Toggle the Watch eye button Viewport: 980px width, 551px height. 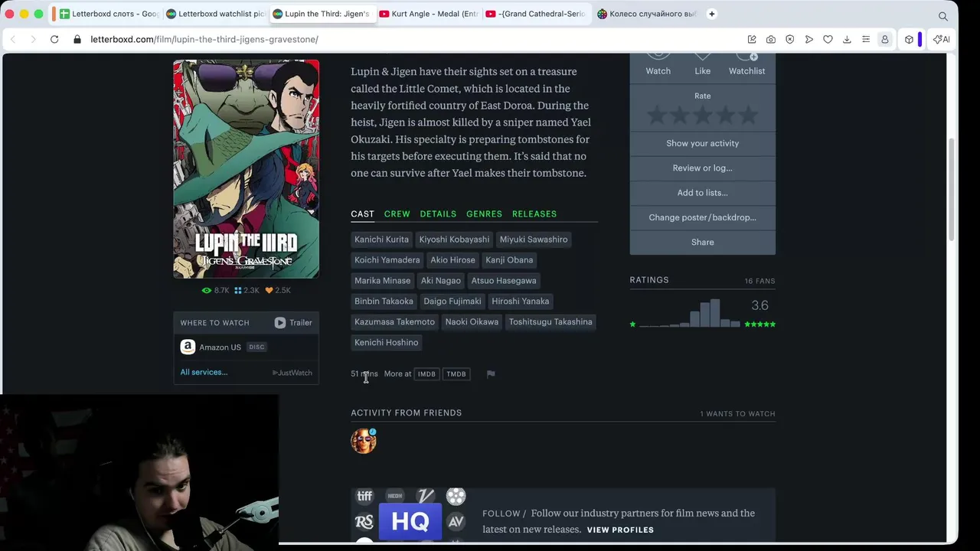(x=658, y=64)
